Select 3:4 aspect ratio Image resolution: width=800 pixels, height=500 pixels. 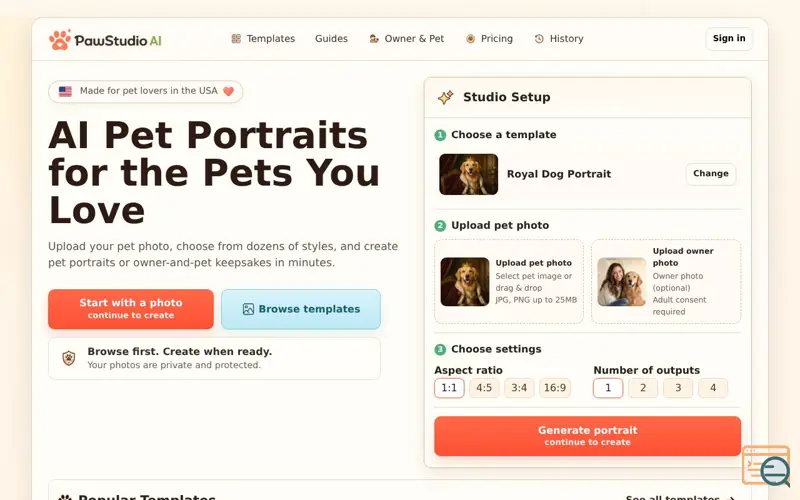[x=519, y=388]
